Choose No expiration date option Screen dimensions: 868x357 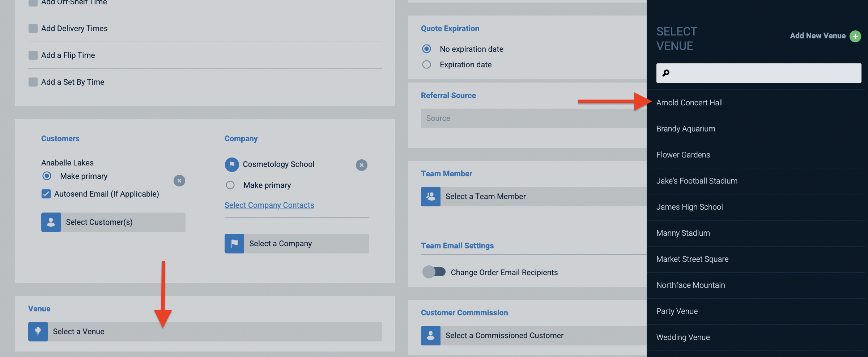point(427,49)
